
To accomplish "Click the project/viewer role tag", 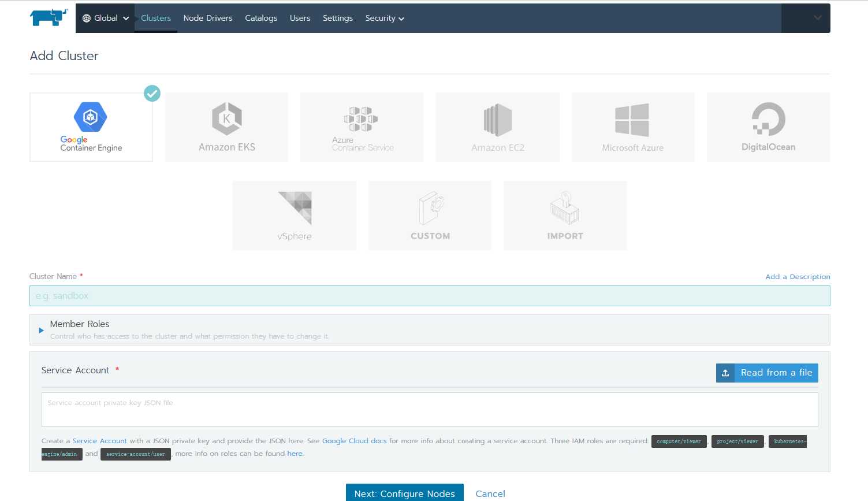I will pos(737,441).
